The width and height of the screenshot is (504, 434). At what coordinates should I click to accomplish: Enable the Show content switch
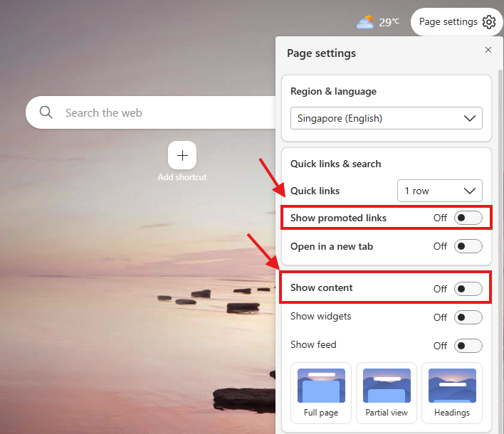click(468, 288)
